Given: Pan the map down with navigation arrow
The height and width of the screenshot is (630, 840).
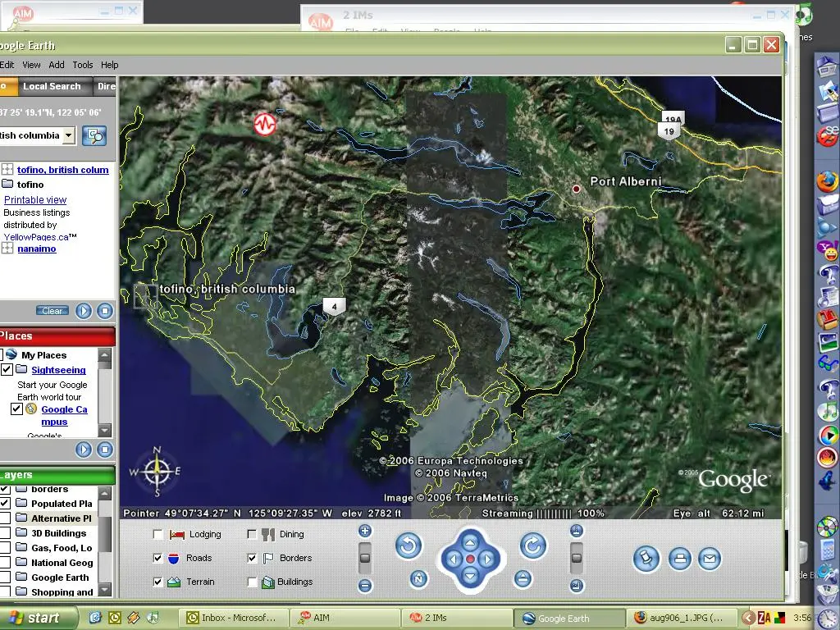Looking at the screenshot, I should coord(470,577).
